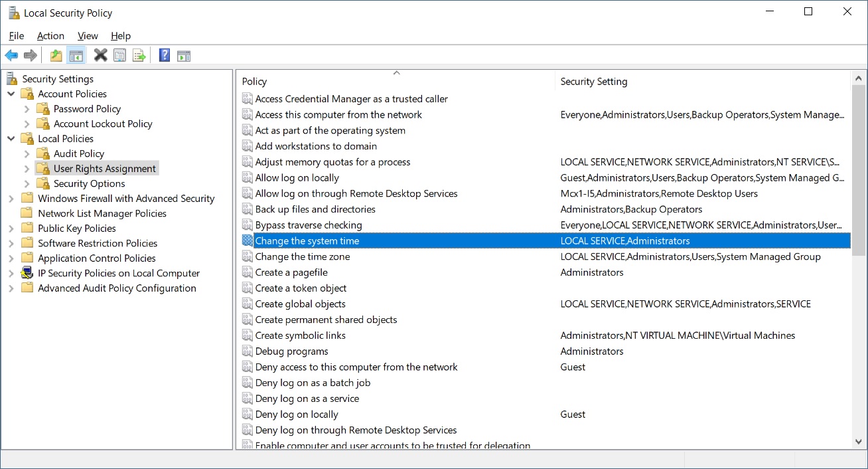Screen dimensions: 868x469
Task: Expand the Password Policy node arrow
Action: coord(27,108)
